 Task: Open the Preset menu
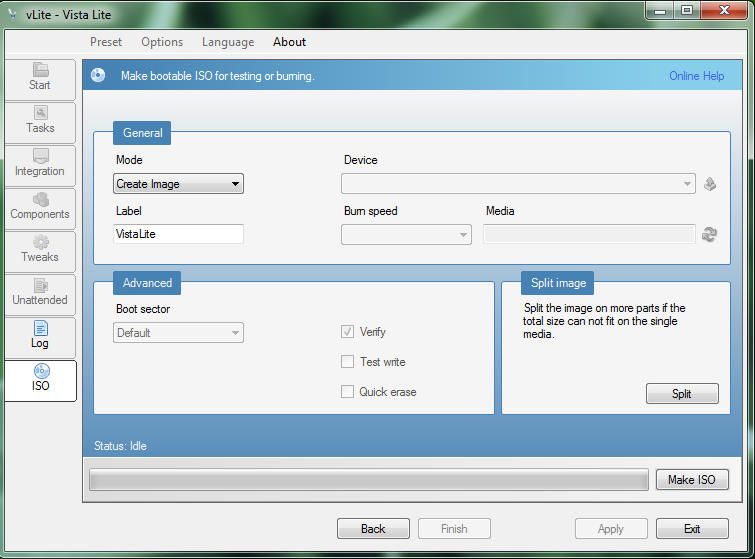pyautogui.click(x=106, y=42)
